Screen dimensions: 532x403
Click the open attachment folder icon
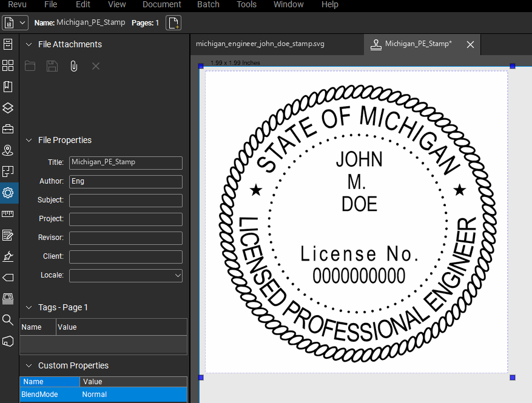pos(30,66)
